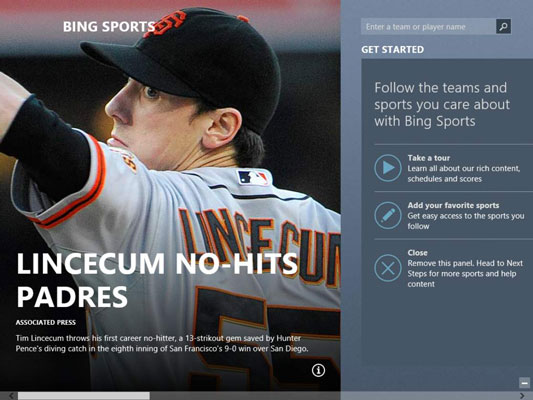Select Add your favorite sports title
This screenshot has height=400, width=533.
click(x=453, y=205)
